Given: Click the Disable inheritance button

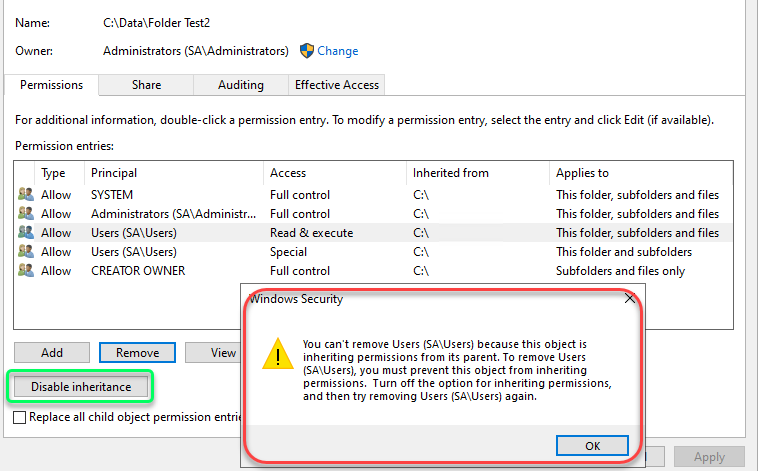Looking at the screenshot, I should [x=81, y=386].
